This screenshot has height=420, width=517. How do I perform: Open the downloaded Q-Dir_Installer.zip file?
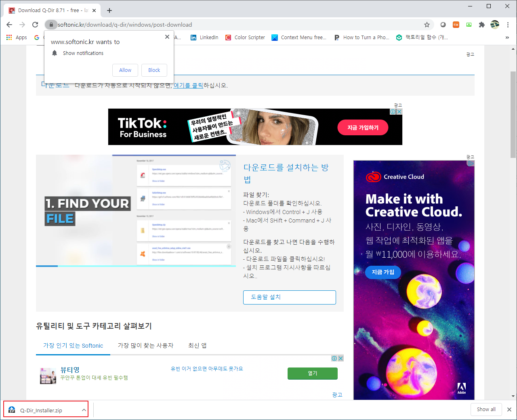41,410
